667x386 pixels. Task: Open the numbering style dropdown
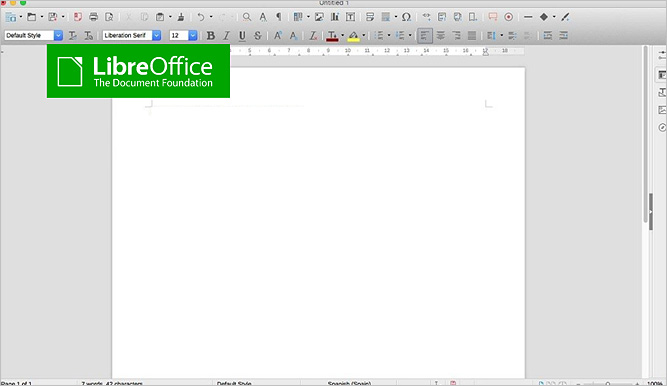410,36
